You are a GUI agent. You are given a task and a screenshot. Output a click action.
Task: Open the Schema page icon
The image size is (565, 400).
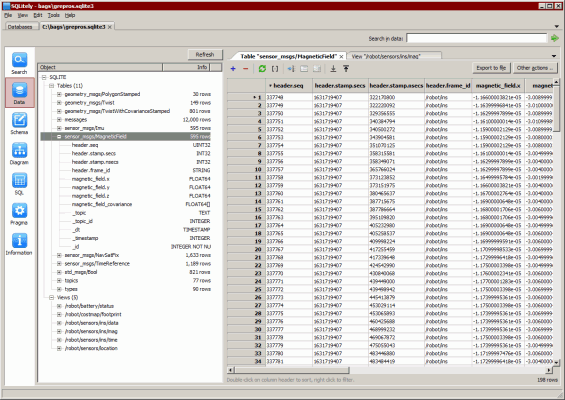point(19,123)
